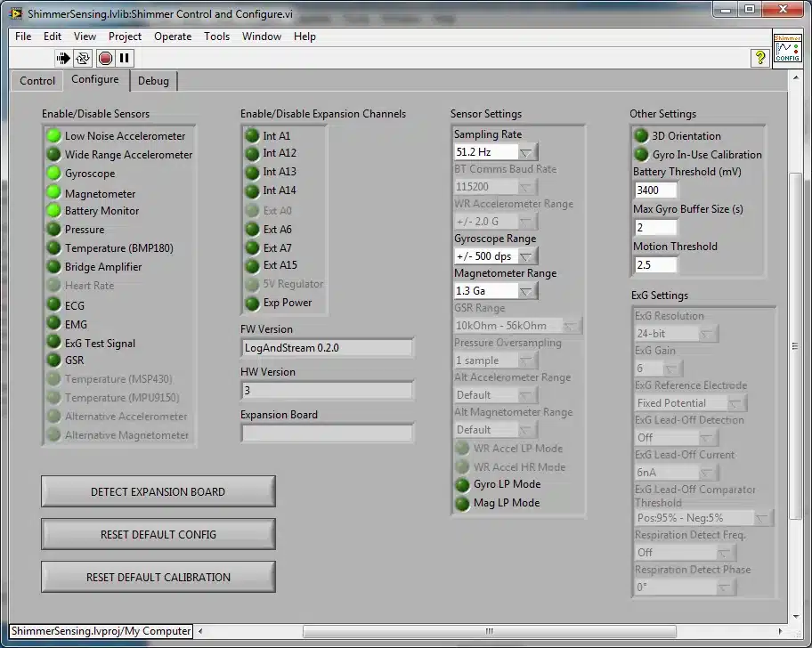
Task: Toggle the Battery Monitor LED
Action: [x=53, y=211]
